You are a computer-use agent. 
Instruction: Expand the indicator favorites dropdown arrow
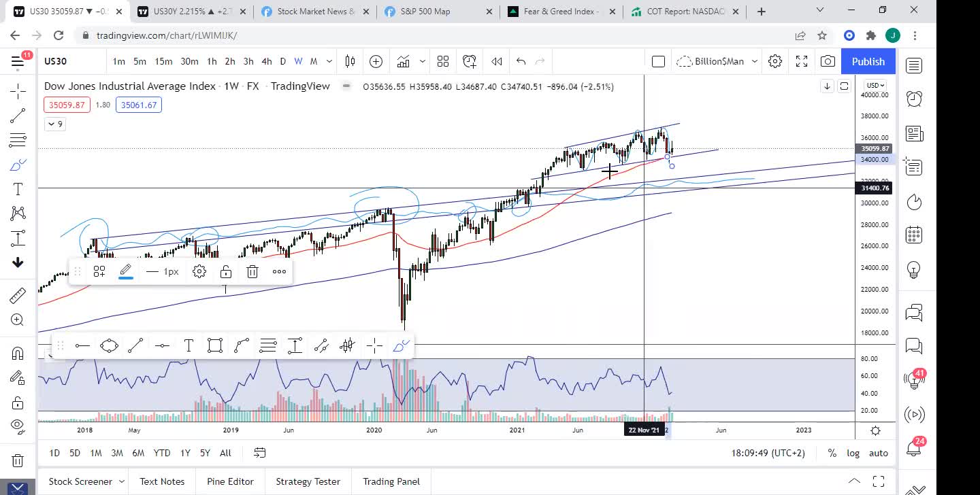pos(422,61)
